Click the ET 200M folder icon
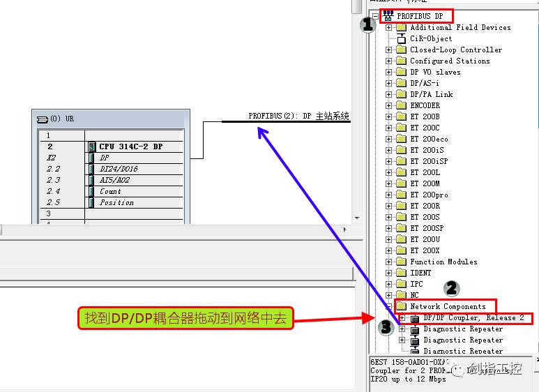Viewport: 539px width, 392px height. coord(401,183)
